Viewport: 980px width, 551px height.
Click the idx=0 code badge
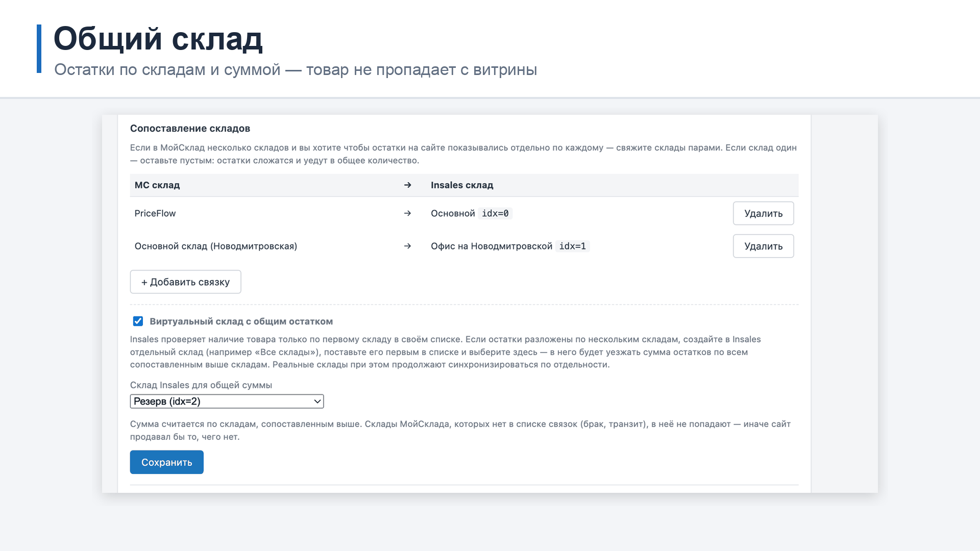(x=495, y=213)
